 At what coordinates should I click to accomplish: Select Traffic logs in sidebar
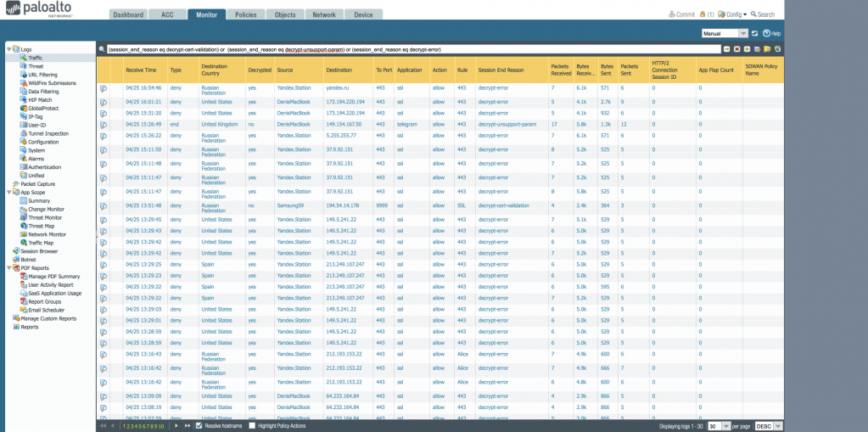tap(36, 58)
